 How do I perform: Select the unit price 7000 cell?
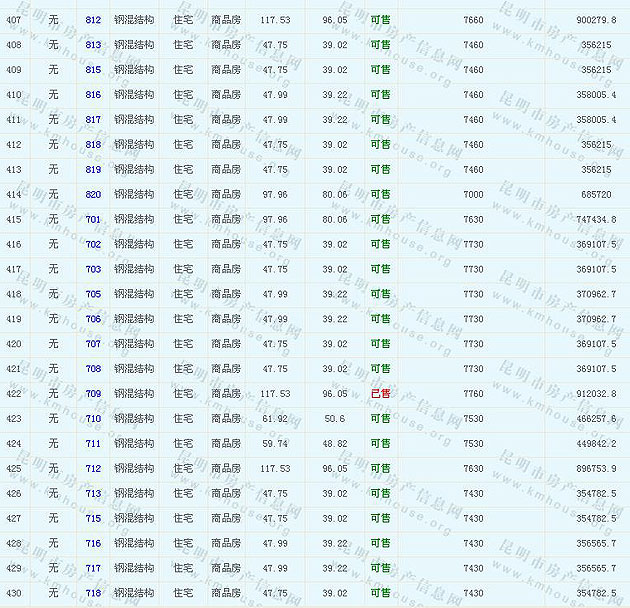(x=473, y=194)
